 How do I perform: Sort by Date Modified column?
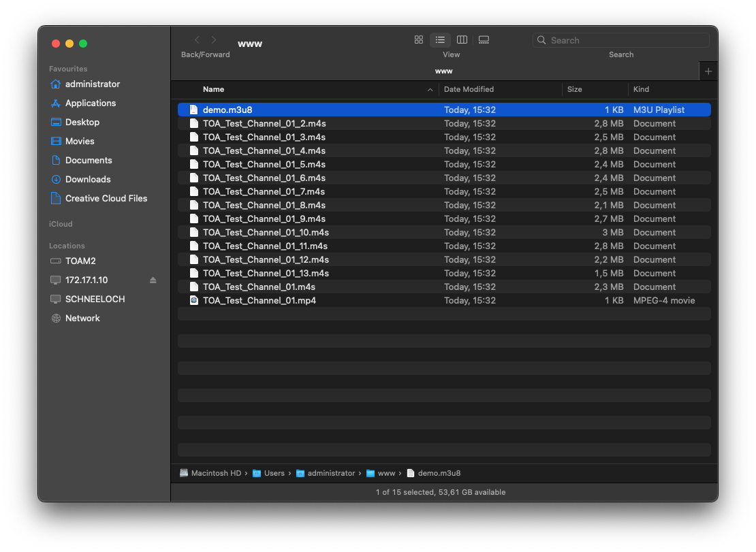click(x=469, y=90)
